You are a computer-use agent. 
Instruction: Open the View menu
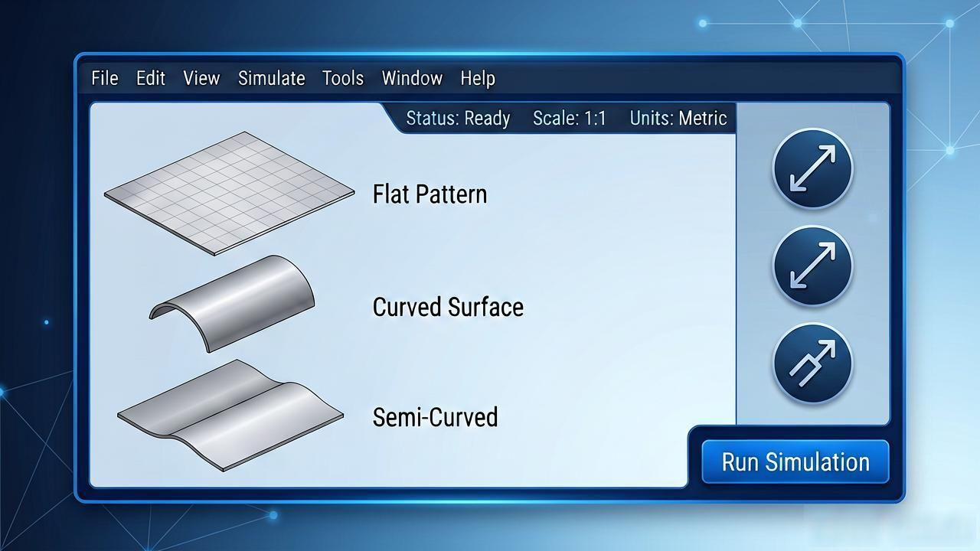[201, 78]
